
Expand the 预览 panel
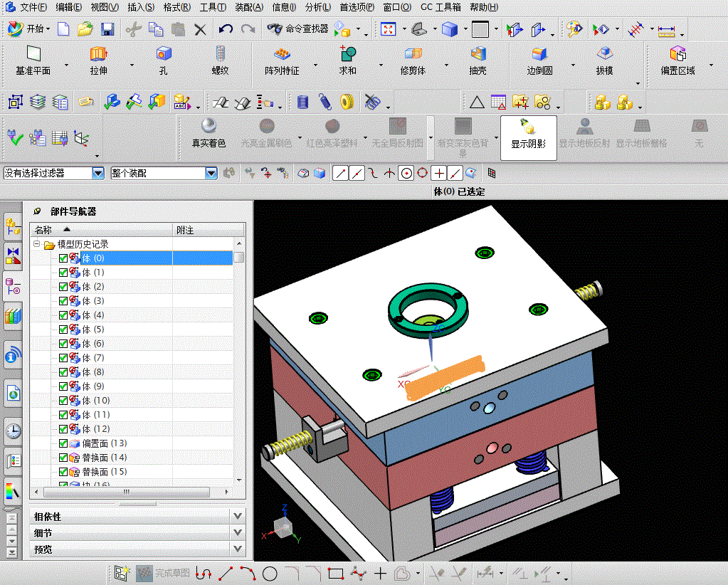click(238, 549)
